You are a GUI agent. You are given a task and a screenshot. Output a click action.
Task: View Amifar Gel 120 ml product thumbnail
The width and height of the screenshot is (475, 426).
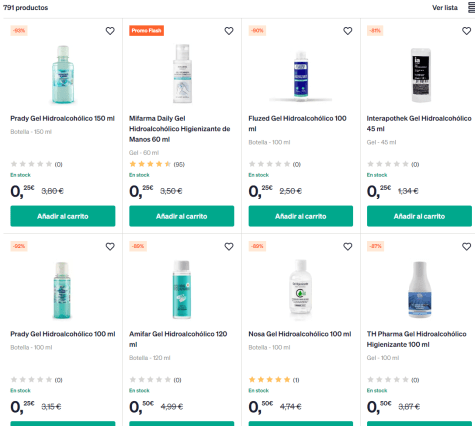(x=182, y=289)
